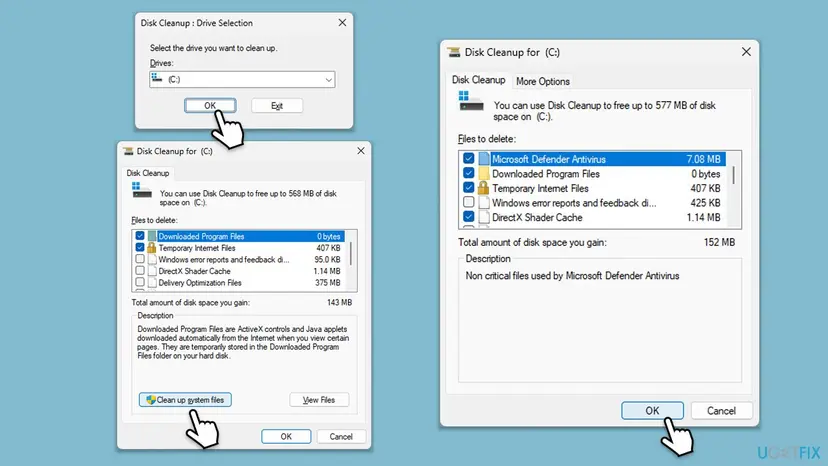Click OK in left Disk Cleanup window
This screenshot has width=828, height=466.
286,436
